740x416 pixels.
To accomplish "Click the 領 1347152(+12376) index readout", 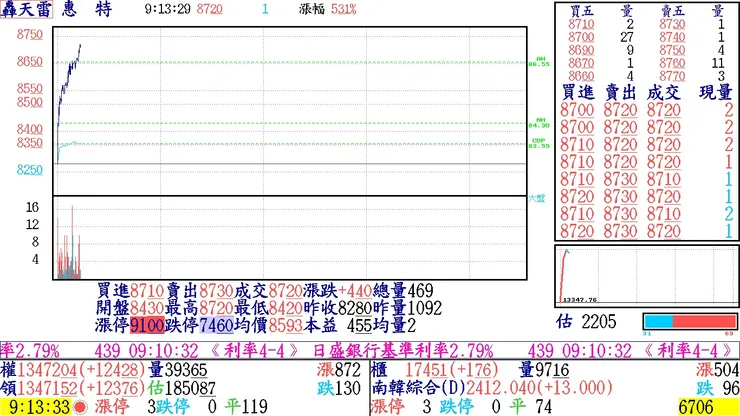I will (73, 388).
